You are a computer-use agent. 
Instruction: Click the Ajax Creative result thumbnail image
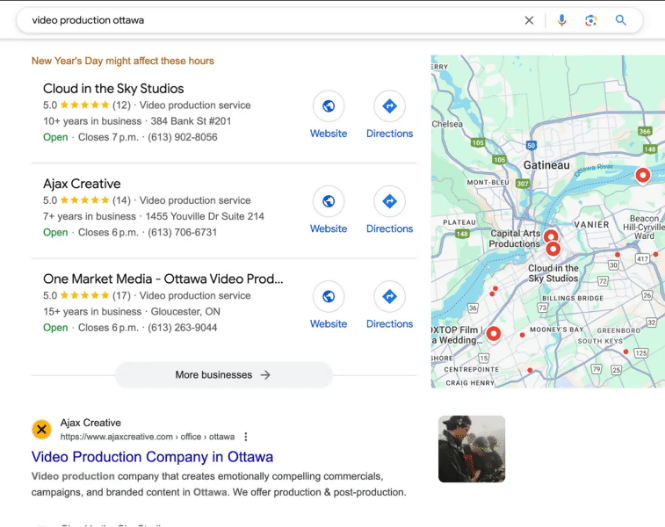(471, 449)
